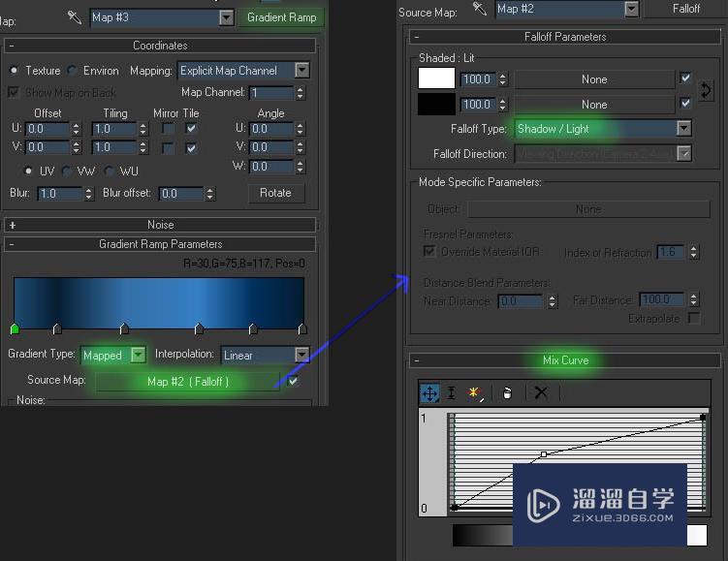Click the None map slot beside white swatch

tap(594, 79)
